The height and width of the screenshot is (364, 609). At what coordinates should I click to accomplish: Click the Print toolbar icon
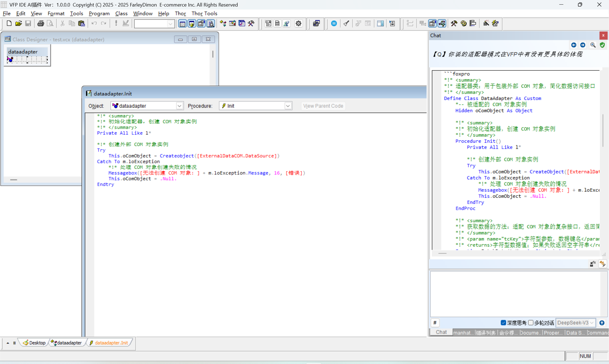[41, 23]
